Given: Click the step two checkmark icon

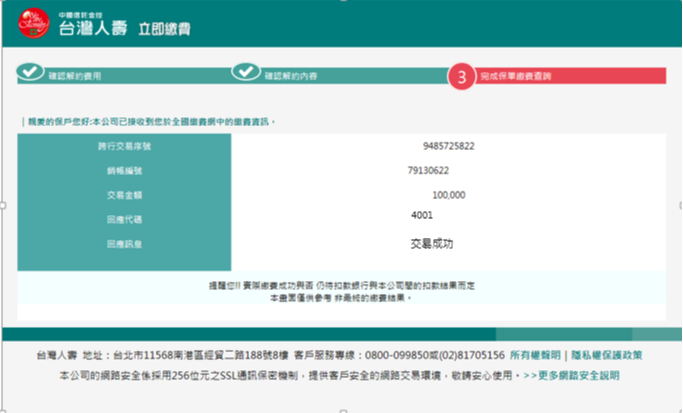Looking at the screenshot, I should 246,71.
